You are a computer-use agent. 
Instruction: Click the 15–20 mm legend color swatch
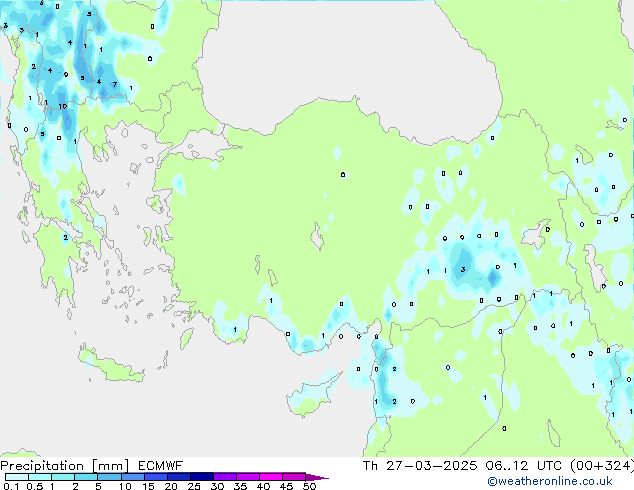[155, 477]
